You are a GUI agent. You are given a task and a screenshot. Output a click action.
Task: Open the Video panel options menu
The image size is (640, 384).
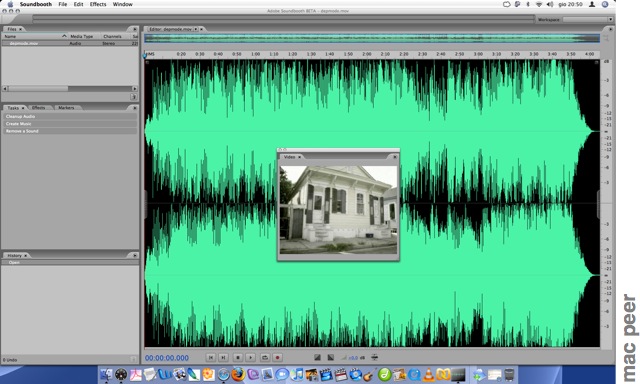(395, 157)
